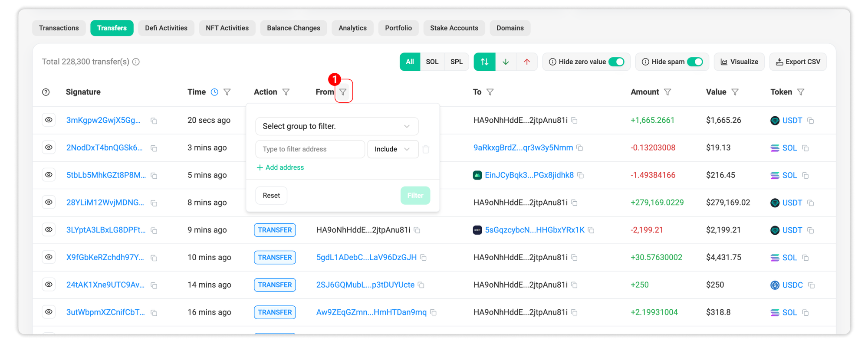This screenshot has height=344, width=868.
Task: Select the red outgoing transfers arrow
Action: coord(526,62)
